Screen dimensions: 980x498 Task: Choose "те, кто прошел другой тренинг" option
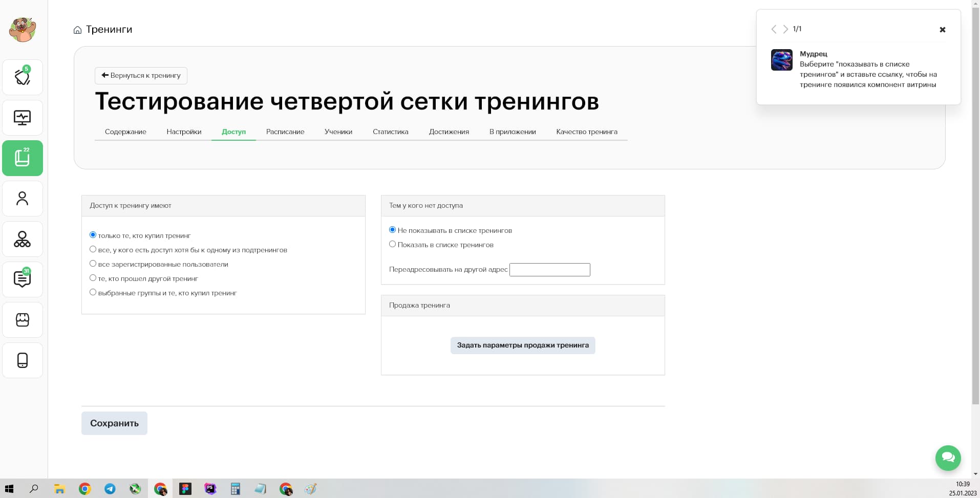tap(93, 278)
